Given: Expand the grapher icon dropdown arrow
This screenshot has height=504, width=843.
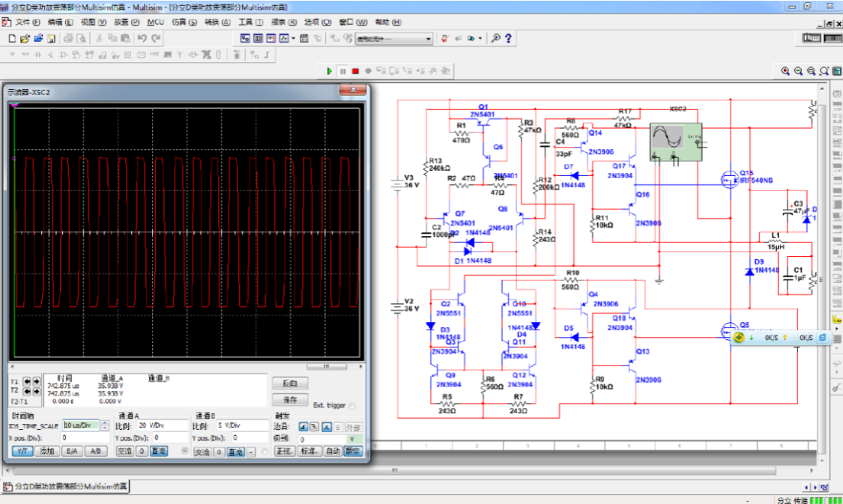Looking at the screenshot, I should point(293,38).
